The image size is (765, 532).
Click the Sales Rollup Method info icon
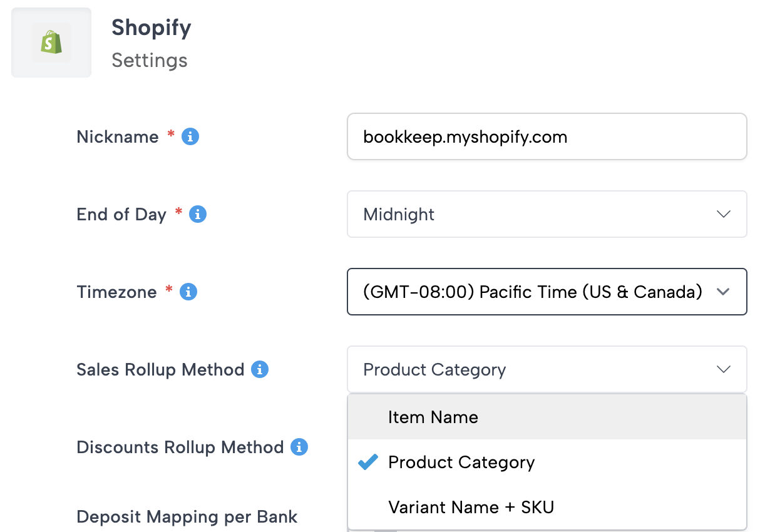pyautogui.click(x=260, y=369)
